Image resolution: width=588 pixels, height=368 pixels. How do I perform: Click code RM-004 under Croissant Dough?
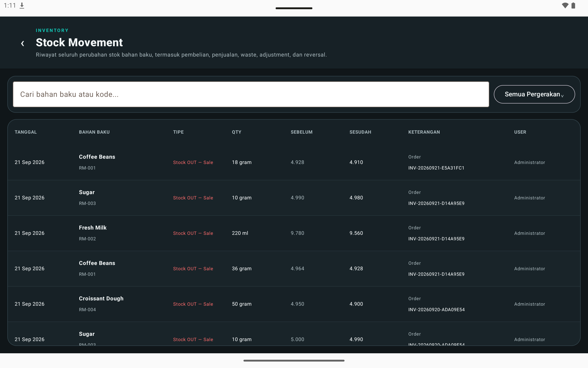87,310
